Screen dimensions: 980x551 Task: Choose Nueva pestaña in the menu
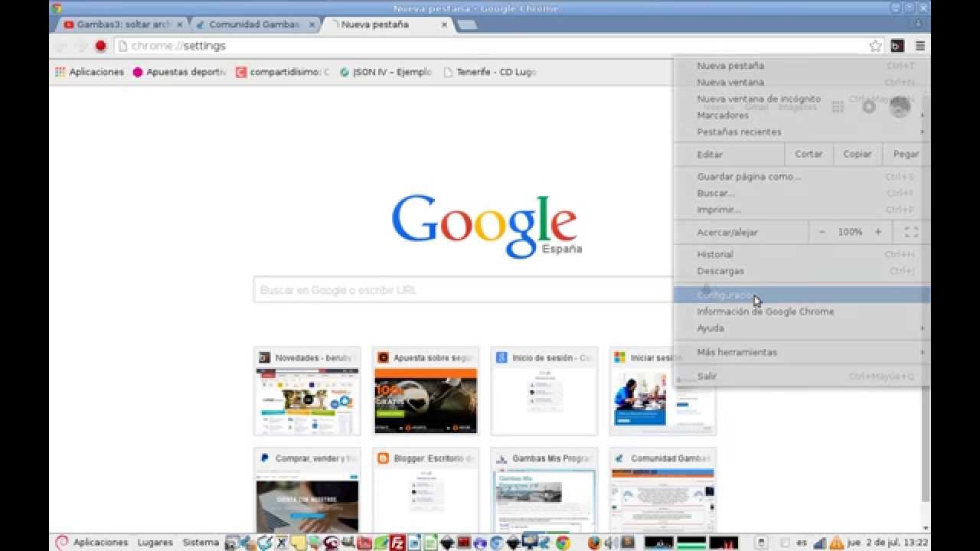[x=802, y=66]
